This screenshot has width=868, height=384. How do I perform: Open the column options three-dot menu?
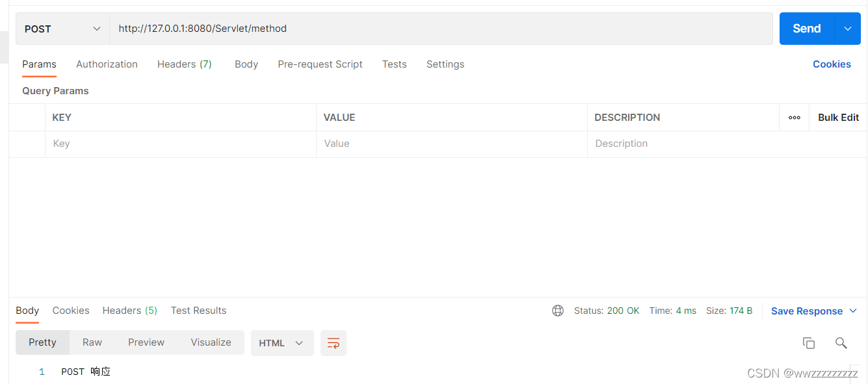[794, 118]
